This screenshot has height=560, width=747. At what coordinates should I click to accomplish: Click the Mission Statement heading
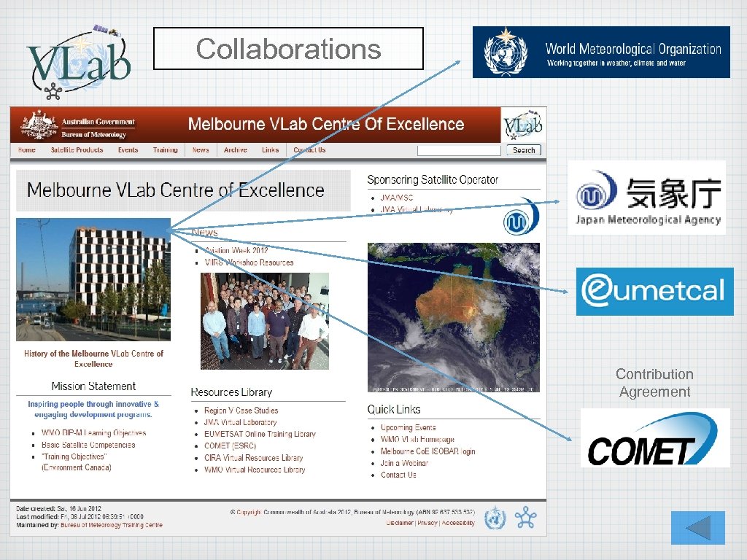tap(93, 386)
